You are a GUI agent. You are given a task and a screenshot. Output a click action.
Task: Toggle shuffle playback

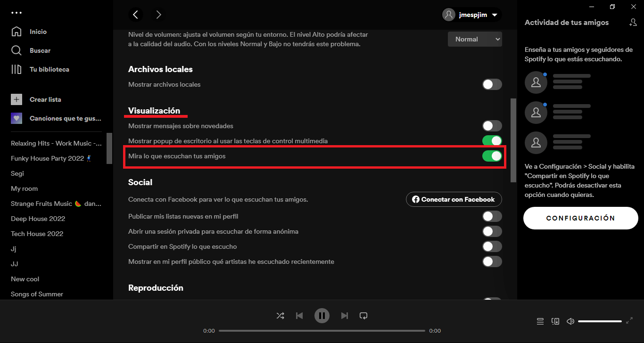280,316
